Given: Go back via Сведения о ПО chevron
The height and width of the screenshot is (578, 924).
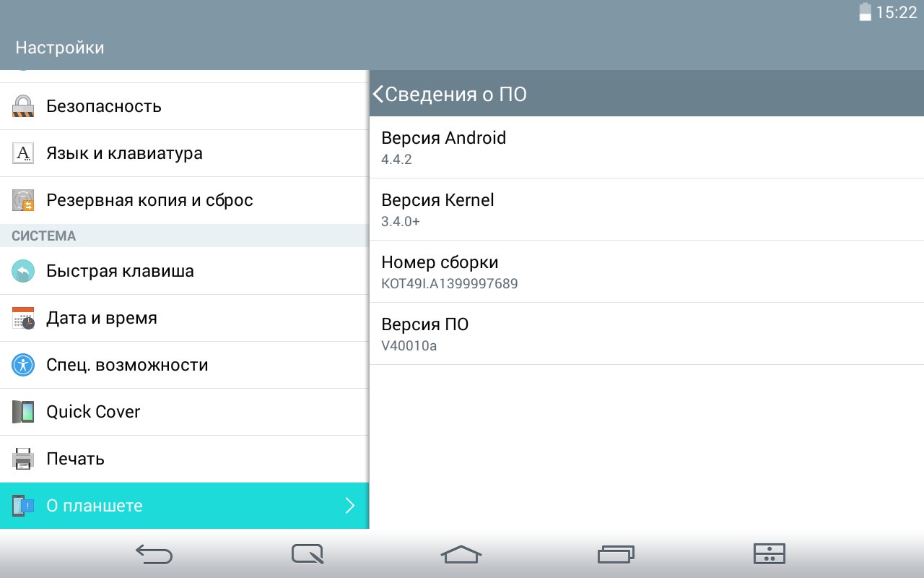Looking at the screenshot, I should click(x=378, y=94).
